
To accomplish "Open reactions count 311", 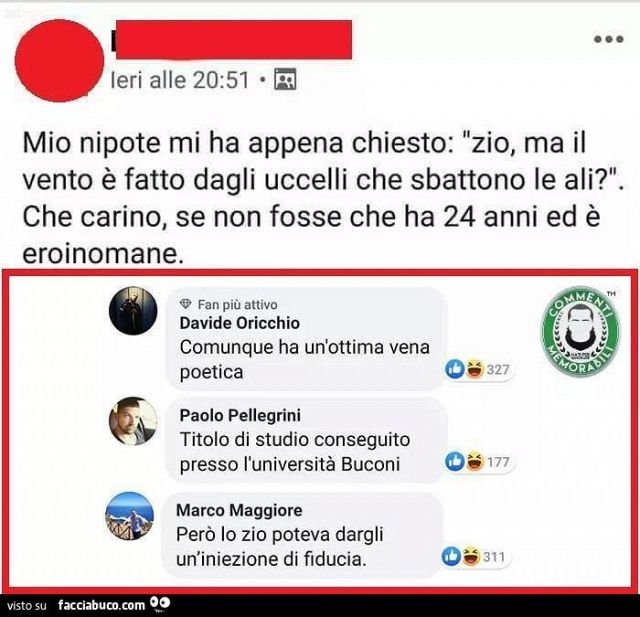I will tap(494, 557).
